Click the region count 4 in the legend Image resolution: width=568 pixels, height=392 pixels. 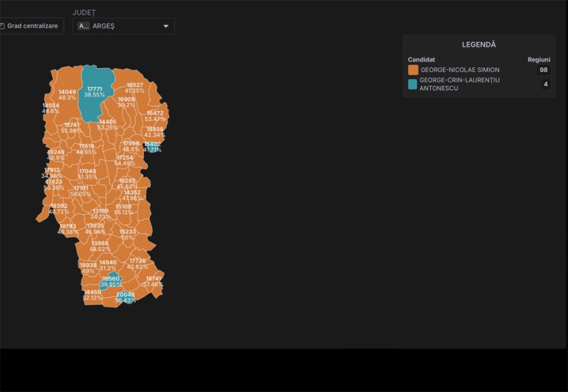point(545,83)
